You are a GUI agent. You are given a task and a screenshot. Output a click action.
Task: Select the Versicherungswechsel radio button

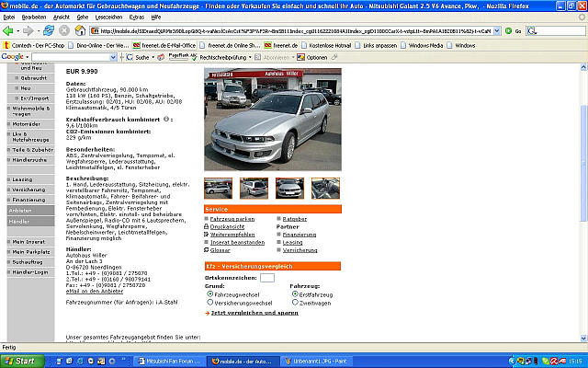pos(210,301)
